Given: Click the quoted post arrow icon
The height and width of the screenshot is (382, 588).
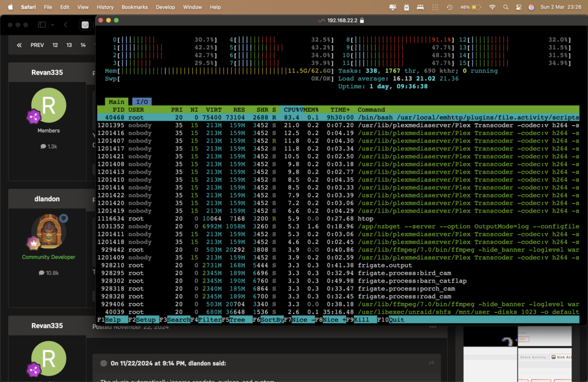Looking at the screenshot, I should click(432, 363).
